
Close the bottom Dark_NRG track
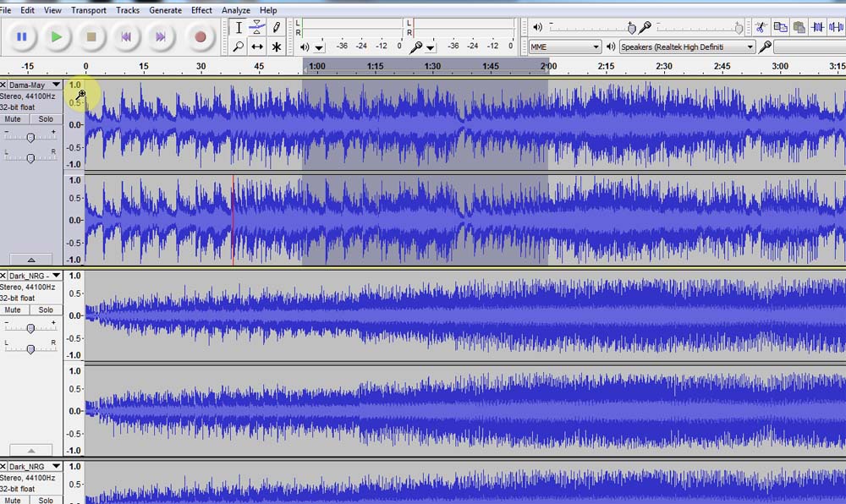(x=3, y=466)
